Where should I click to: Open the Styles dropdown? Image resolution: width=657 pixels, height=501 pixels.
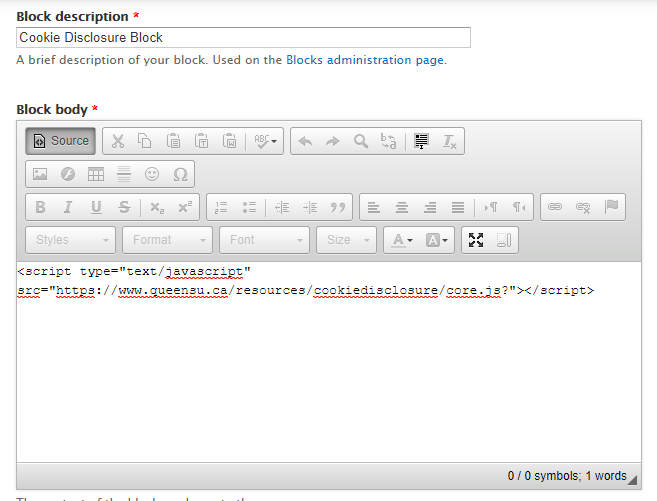[70, 240]
